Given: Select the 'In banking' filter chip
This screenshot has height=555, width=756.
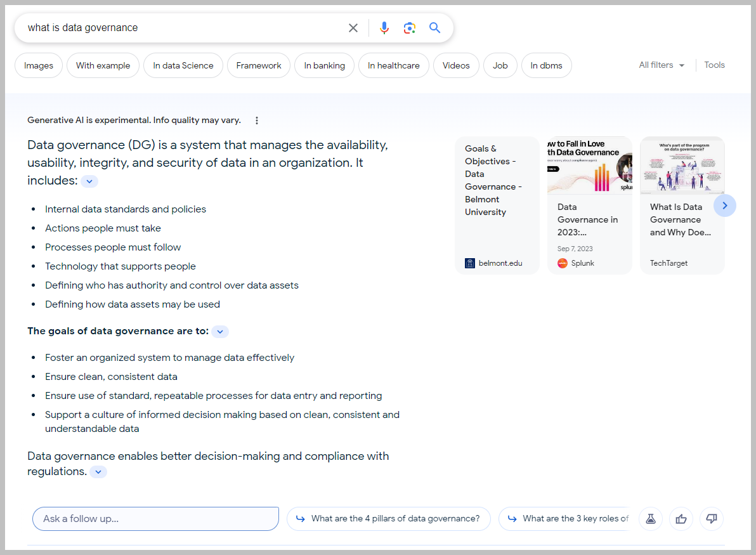Looking at the screenshot, I should tap(325, 65).
